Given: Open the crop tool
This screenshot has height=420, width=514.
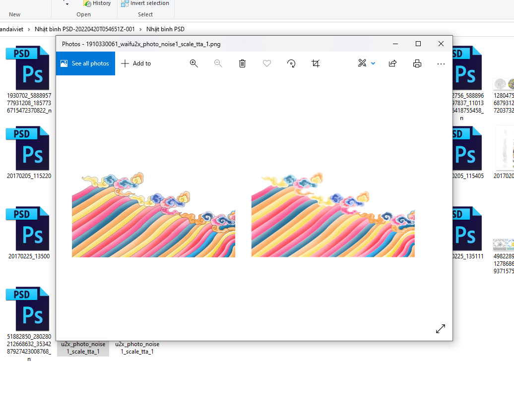Looking at the screenshot, I should [x=316, y=63].
